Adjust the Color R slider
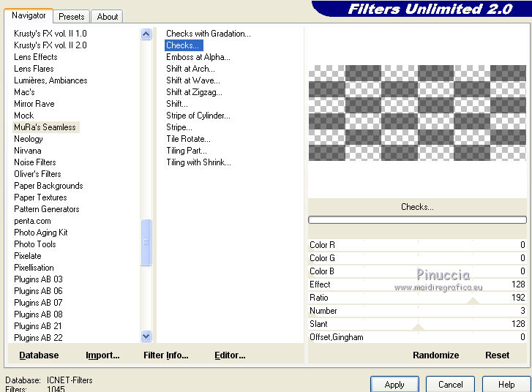The image size is (532, 392). tap(417, 245)
